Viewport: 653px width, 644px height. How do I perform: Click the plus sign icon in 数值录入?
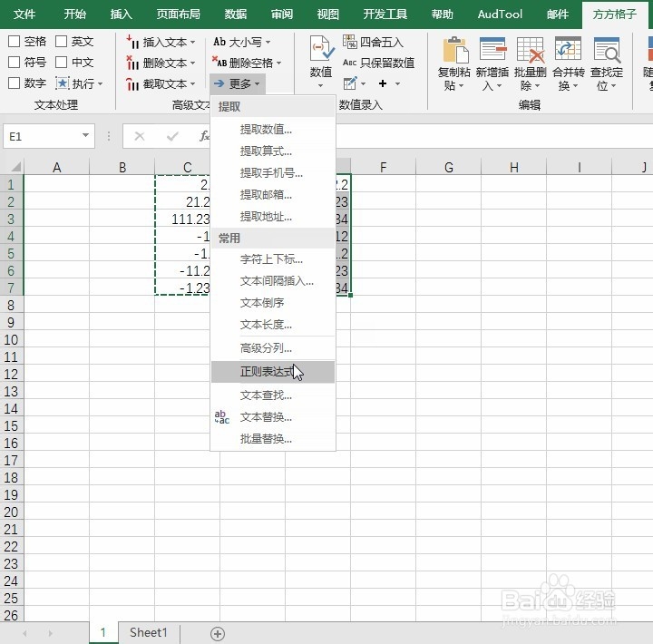(383, 83)
